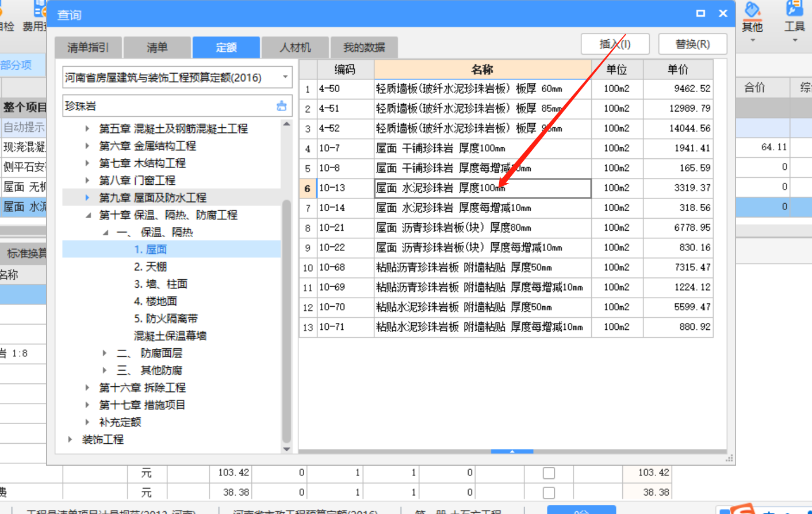Expand 第九章 屋面及防水工程 node
The image size is (812, 514).
tap(87, 197)
